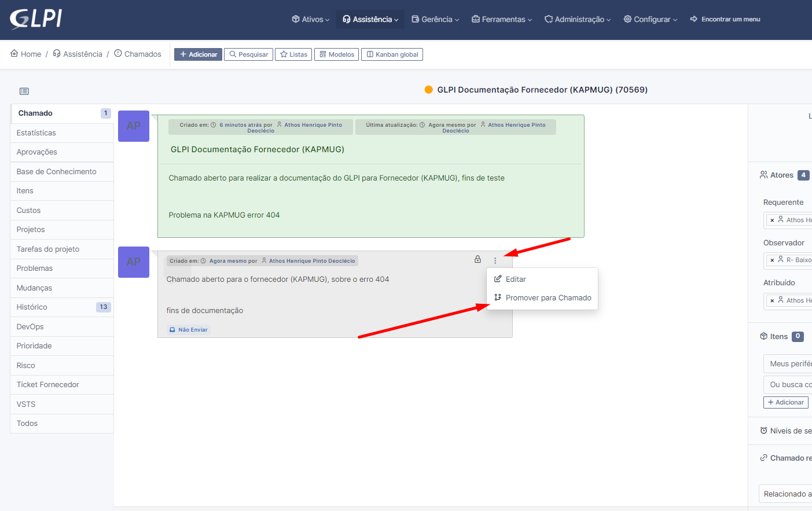Click the Requerente field box
The width and height of the screenshot is (812, 511).
(788, 220)
